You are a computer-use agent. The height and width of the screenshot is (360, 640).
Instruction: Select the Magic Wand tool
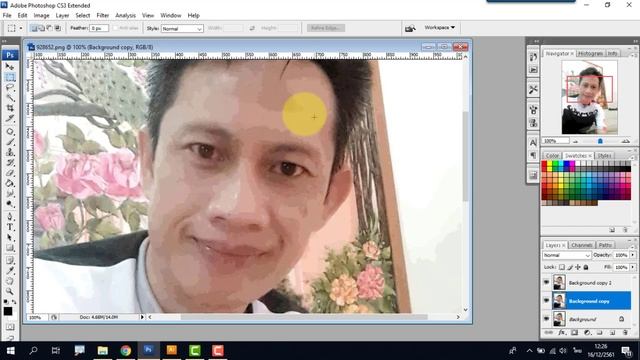[10, 98]
